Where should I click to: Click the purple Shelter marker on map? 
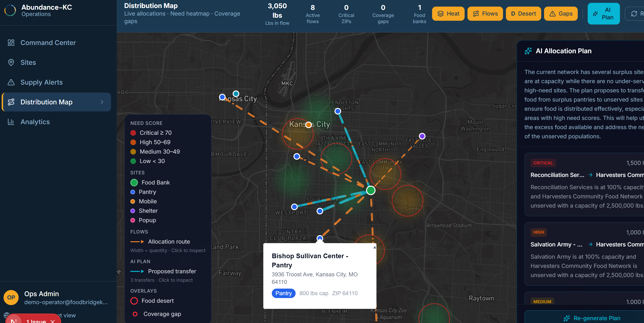click(422, 136)
